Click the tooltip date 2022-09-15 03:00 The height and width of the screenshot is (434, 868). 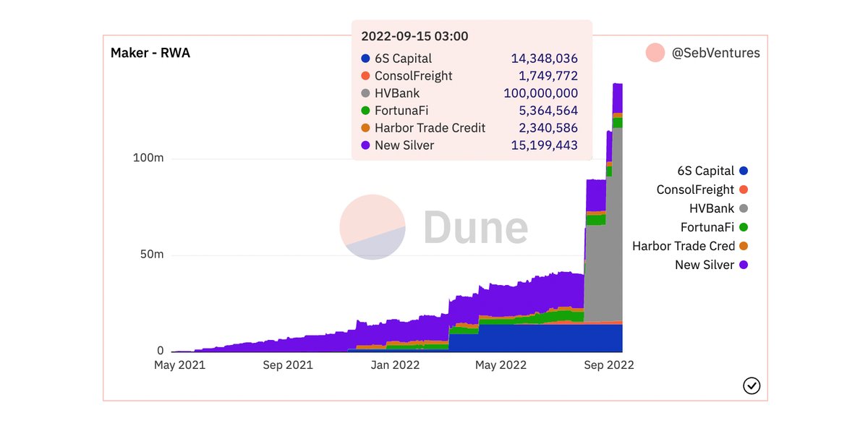coord(414,36)
